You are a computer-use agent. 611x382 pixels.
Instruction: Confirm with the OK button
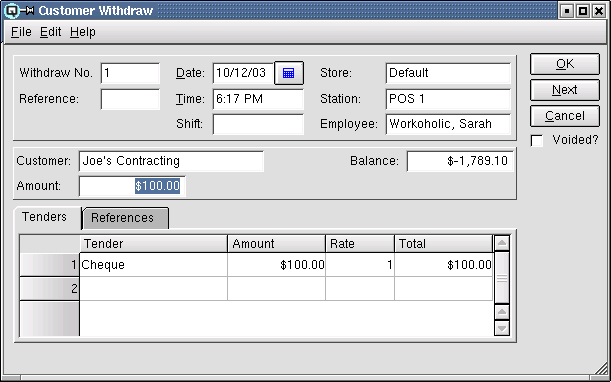[565, 64]
